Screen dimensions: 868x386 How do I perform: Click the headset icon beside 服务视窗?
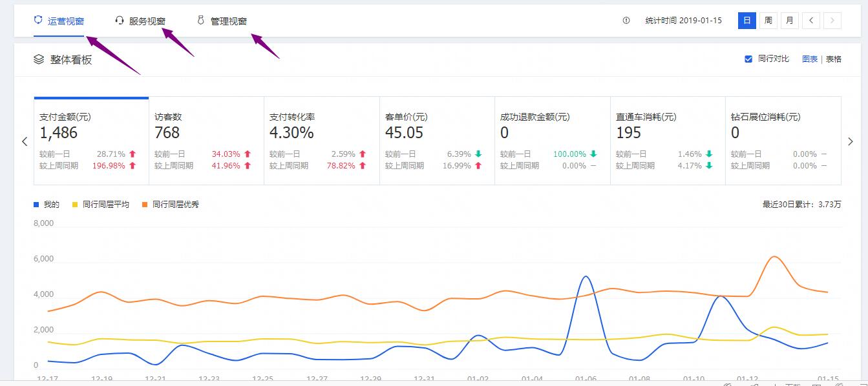point(120,20)
